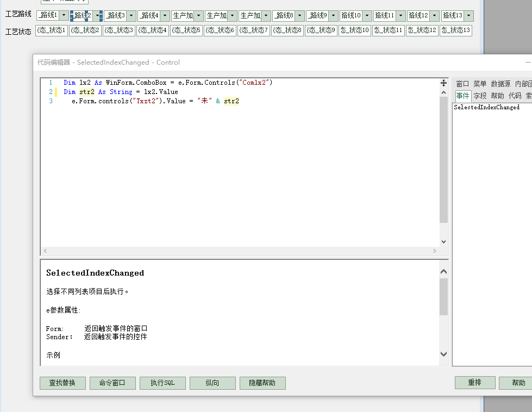This screenshot has height=412, width=532.
Task: Click the editor split-view icon above the scrollbar
Action: tap(443, 83)
